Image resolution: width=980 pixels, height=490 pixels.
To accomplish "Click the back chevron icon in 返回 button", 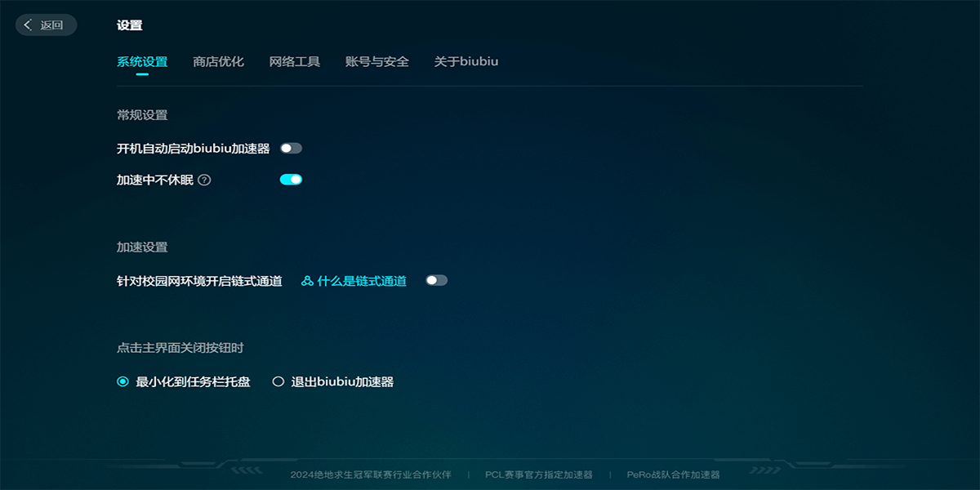I will (25, 25).
